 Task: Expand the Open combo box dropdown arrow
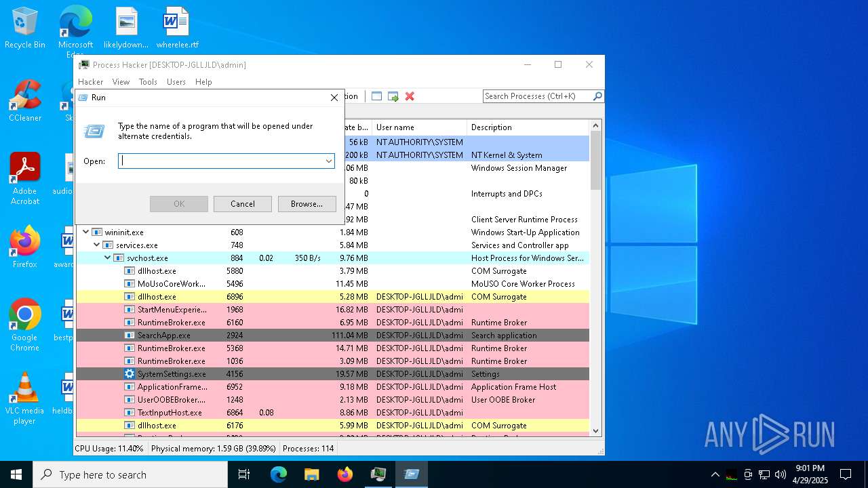coord(328,161)
